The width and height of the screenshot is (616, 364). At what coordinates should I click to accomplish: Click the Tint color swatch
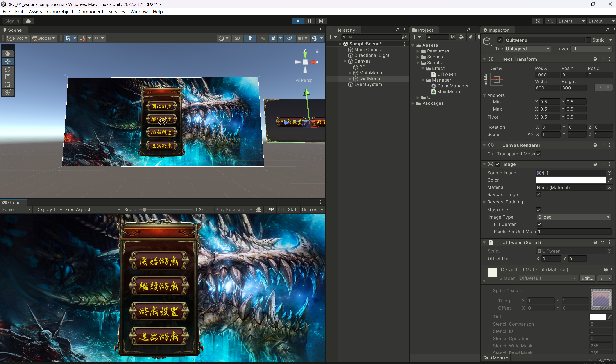[x=598, y=317]
